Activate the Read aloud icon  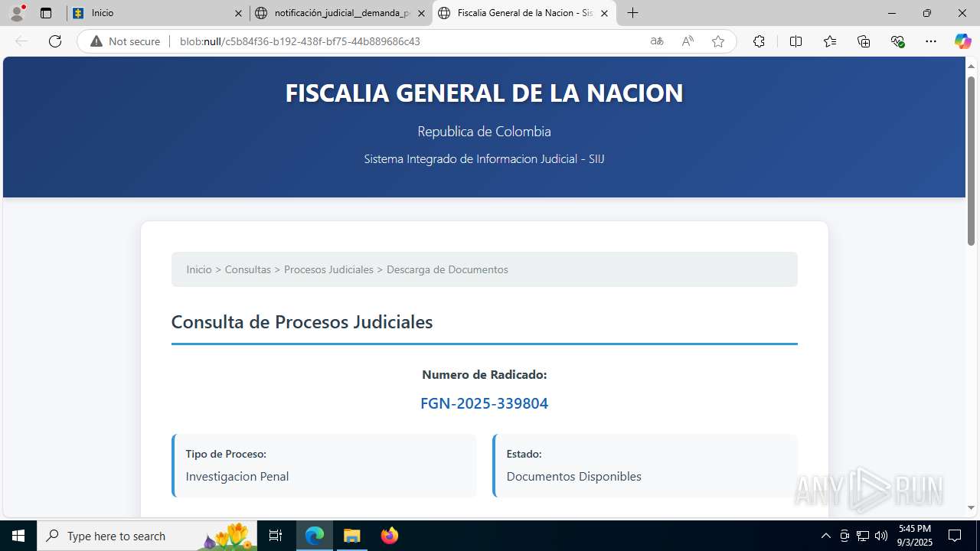pyautogui.click(x=688, y=41)
